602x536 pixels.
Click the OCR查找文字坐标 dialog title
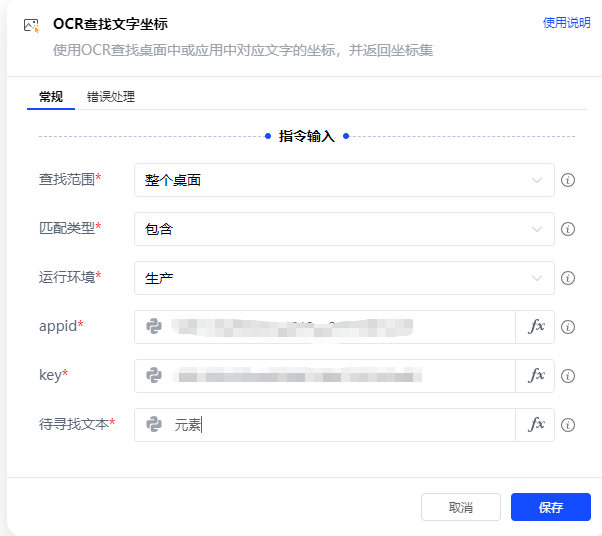pos(111,24)
